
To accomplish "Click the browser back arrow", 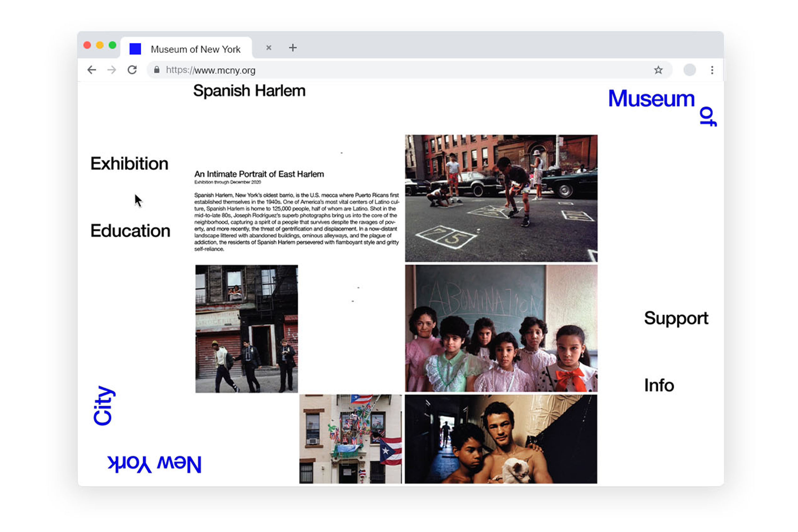I will click(x=92, y=70).
